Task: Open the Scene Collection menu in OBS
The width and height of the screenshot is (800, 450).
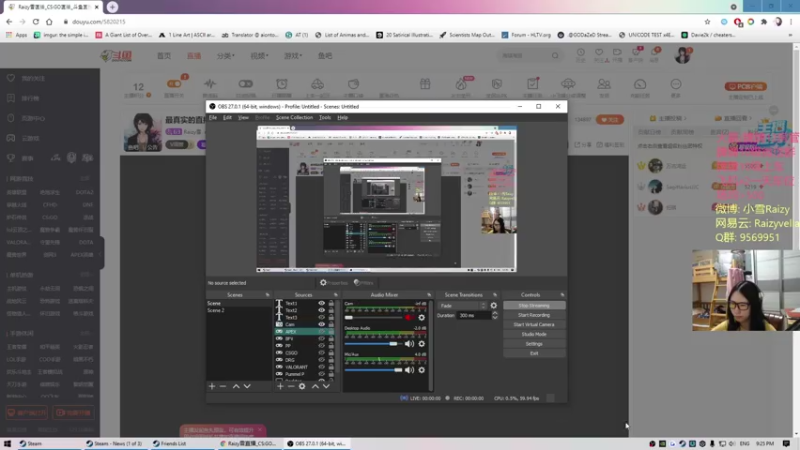Action: [294, 117]
